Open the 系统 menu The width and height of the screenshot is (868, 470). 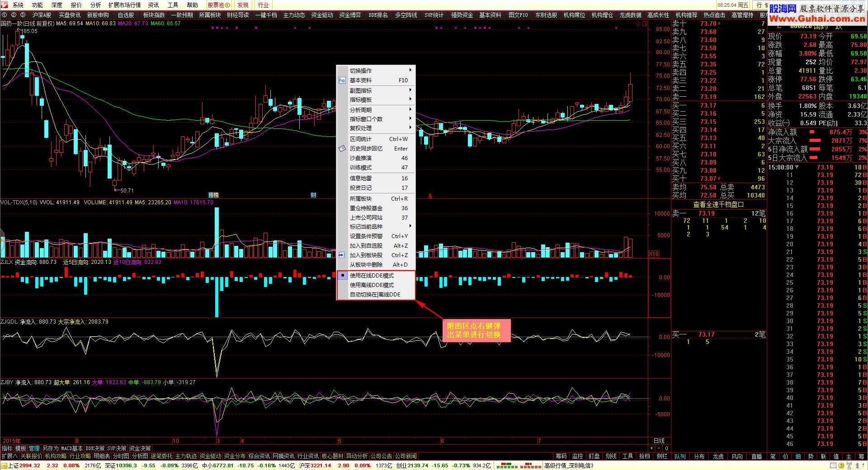pyautogui.click(x=18, y=5)
